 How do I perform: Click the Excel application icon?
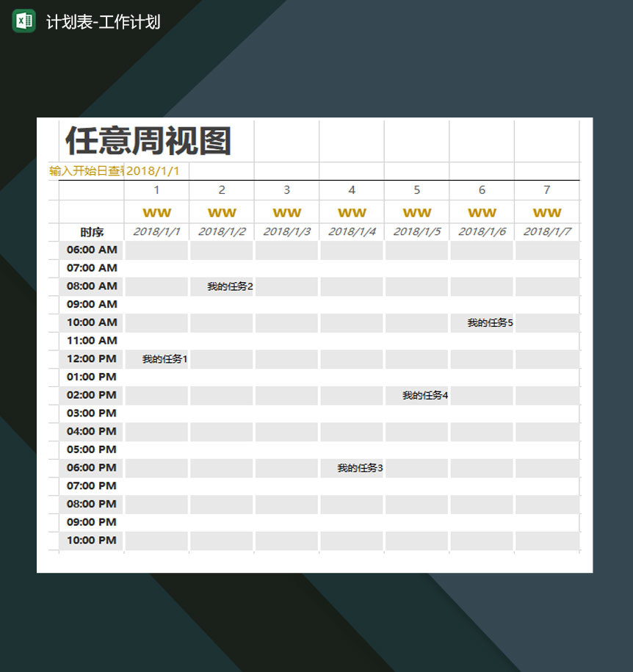click(25, 21)
